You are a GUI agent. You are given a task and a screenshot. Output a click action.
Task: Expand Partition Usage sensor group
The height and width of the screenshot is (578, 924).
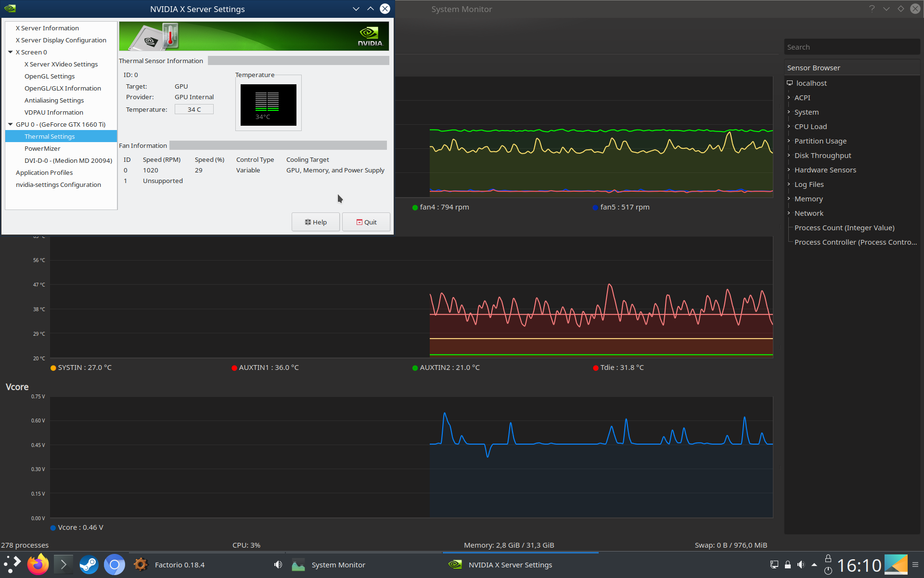click(x=789, y=141)
